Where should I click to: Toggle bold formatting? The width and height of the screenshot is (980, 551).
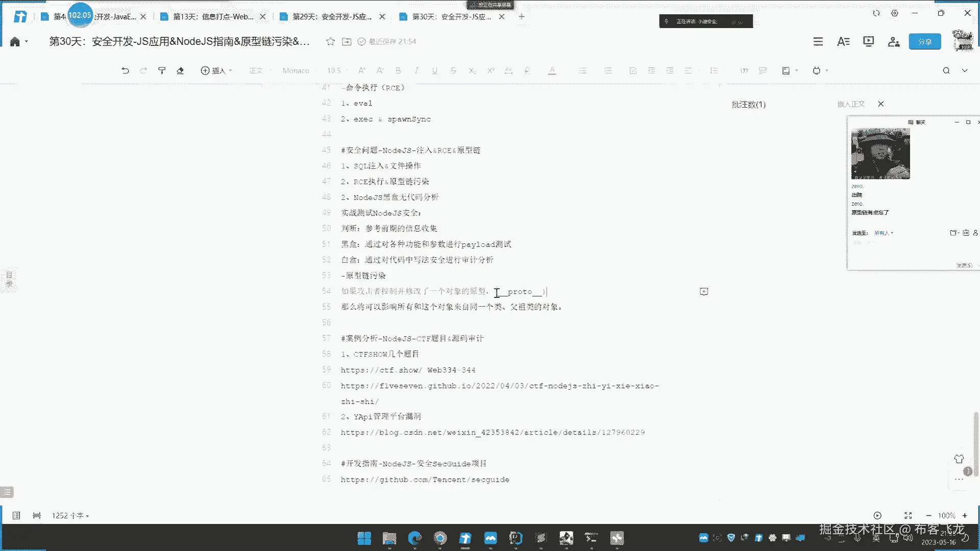tap(398, 70)
